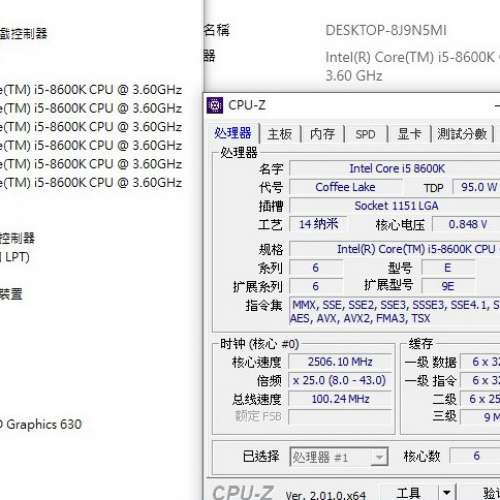Viewport: 500px width, 500px height.
Task: Click the 系列 value 6
Action: [x=316, y=267]
